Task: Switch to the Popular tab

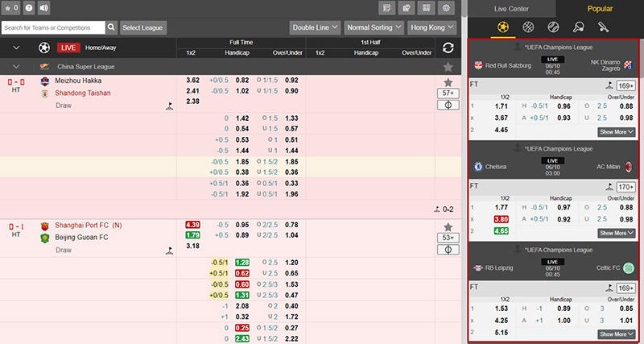Action: pos(600,8)
